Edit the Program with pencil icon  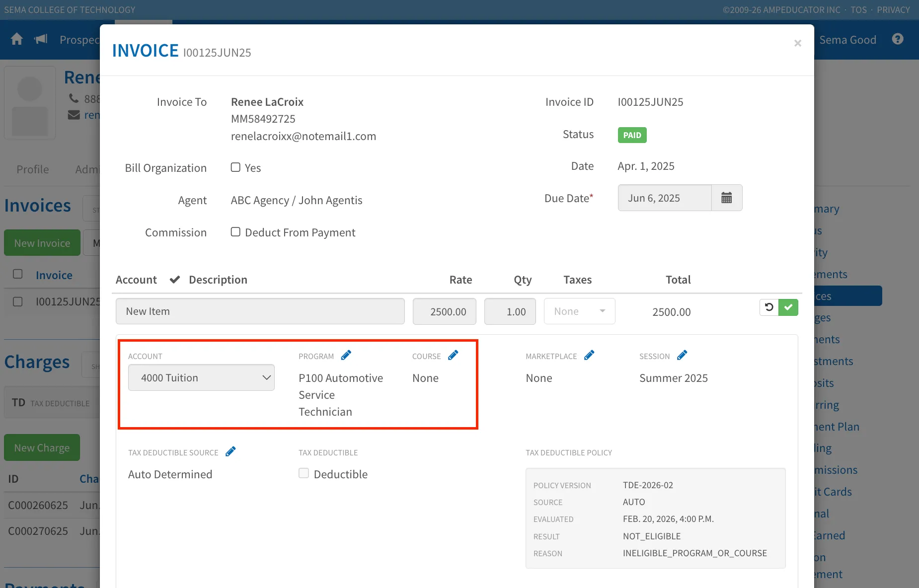pyautogui.click(x=346, y=355)
